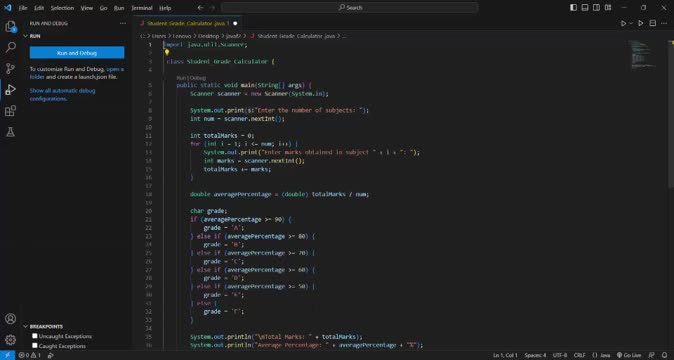Click the Run CodeLens above main
Image resolution: width=674 pixels, height=360 pixels.
(x=182, y=78)
